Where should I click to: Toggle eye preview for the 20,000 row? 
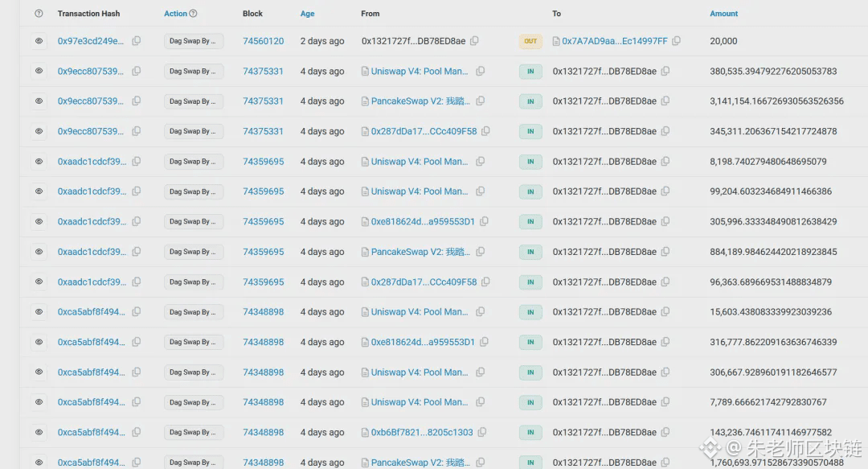point(39,41)
